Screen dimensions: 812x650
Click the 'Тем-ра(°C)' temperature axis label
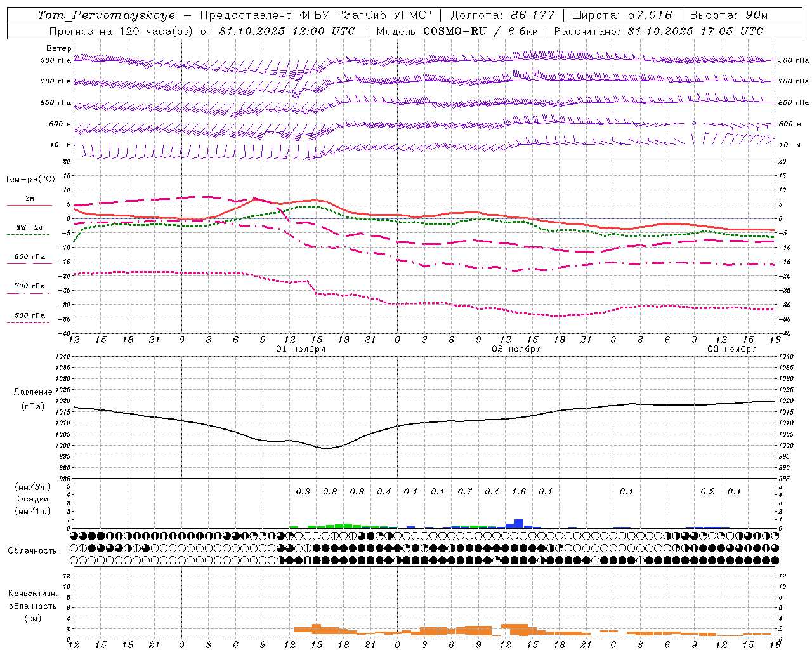(30, 180)
